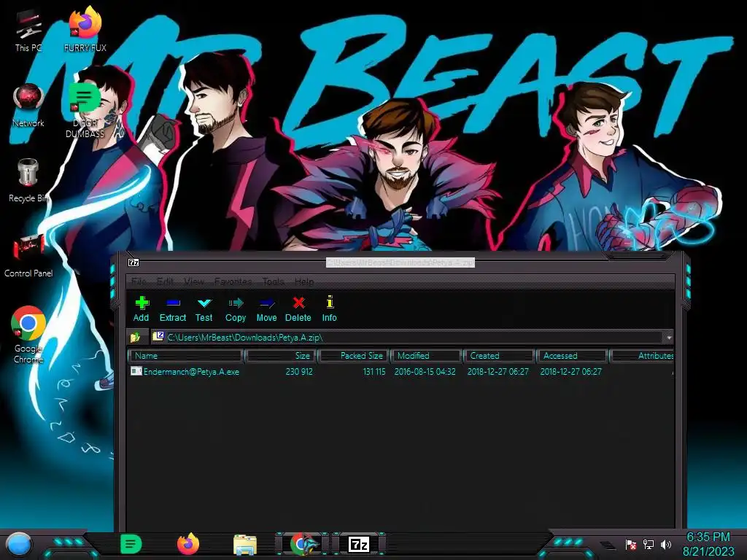Click the red Delete icon

click(x=298, y=309)
